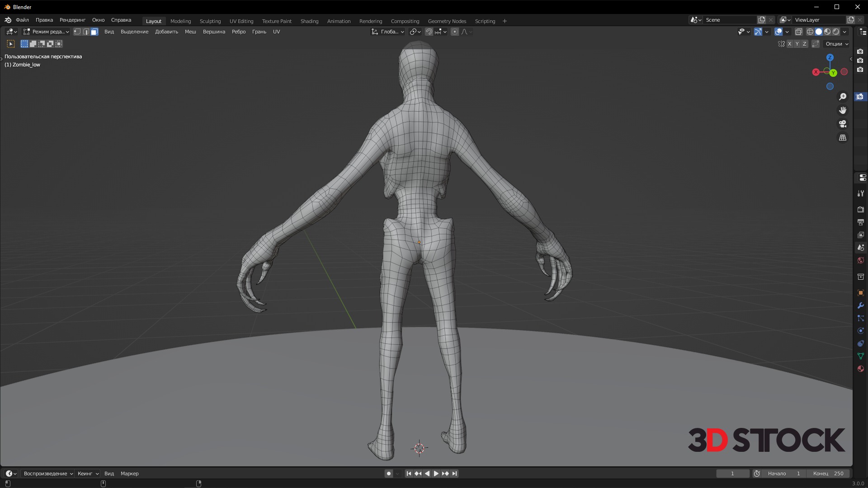Click the play animation button
The height and width of the screenshot is (488, 868).
click(x=436, y=474)
